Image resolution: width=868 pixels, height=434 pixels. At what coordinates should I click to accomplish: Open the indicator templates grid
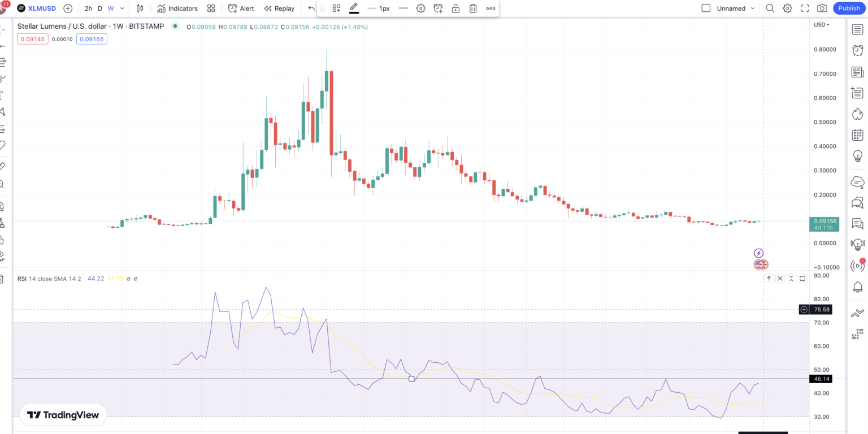(211, 8)
